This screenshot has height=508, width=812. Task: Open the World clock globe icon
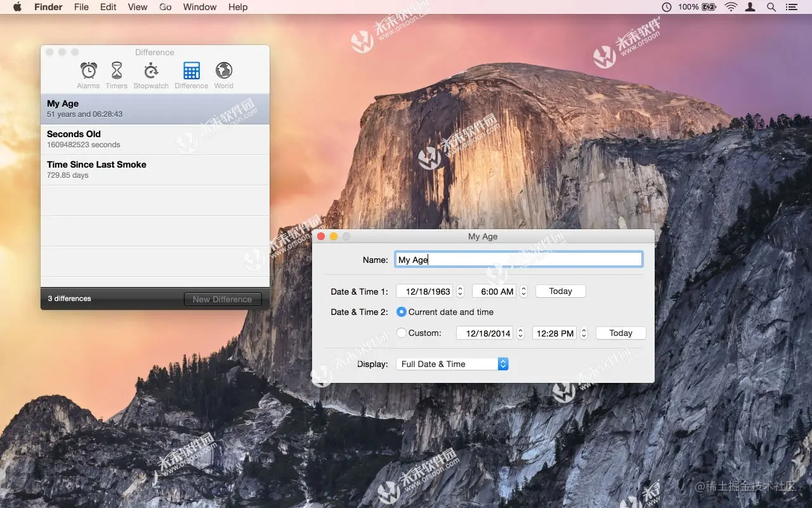point(223,70)
